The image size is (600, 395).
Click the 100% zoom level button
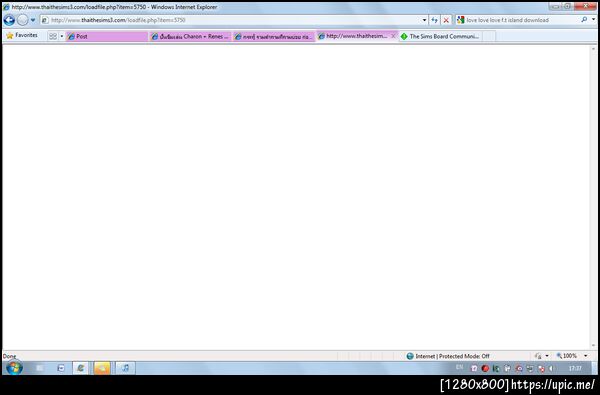[x=567, y=356]
